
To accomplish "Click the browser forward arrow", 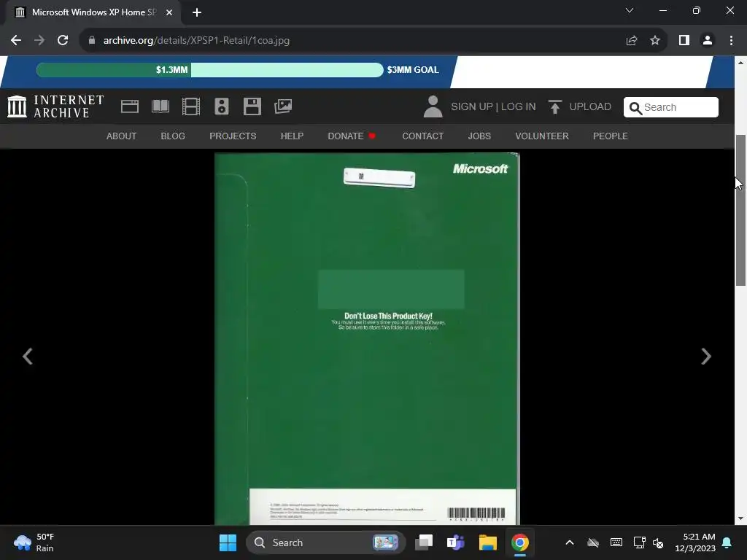I will 39,41.
